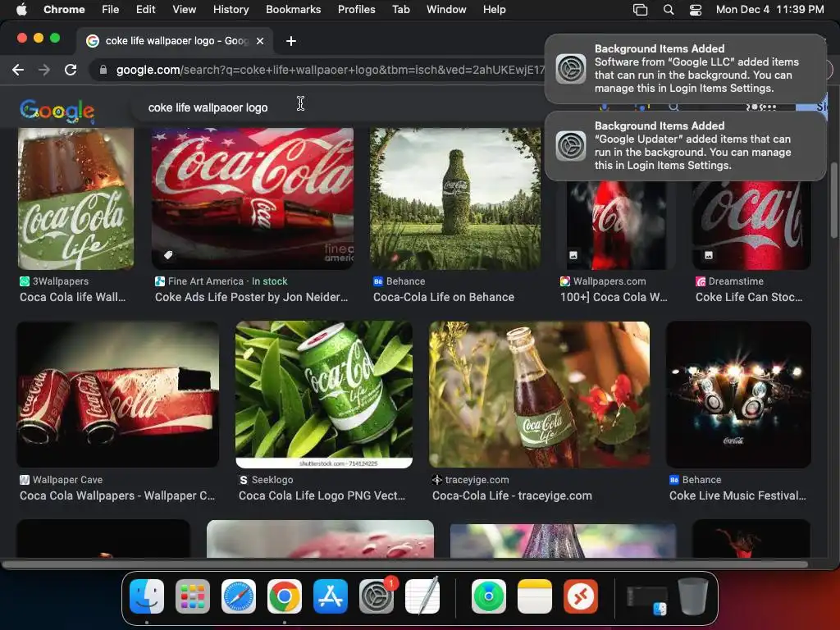This screenshot has height=630, width=840.
Task: Open App Store from the Dock
Action: tap(331, 596)
